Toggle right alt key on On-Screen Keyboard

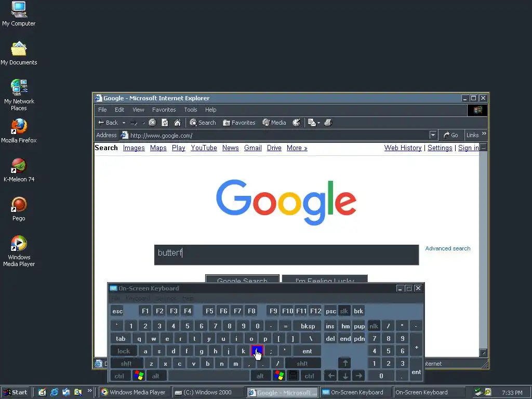pos(260,376)
